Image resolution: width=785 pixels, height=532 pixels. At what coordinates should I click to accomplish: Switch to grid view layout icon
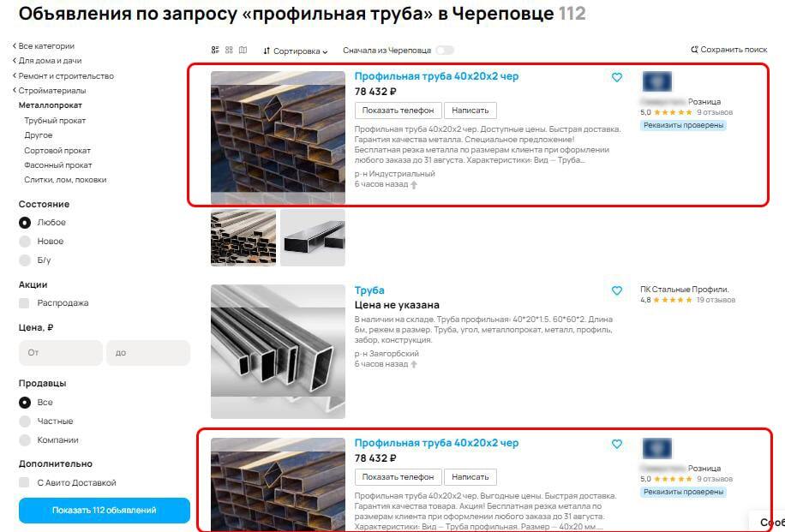pos(230,50)
